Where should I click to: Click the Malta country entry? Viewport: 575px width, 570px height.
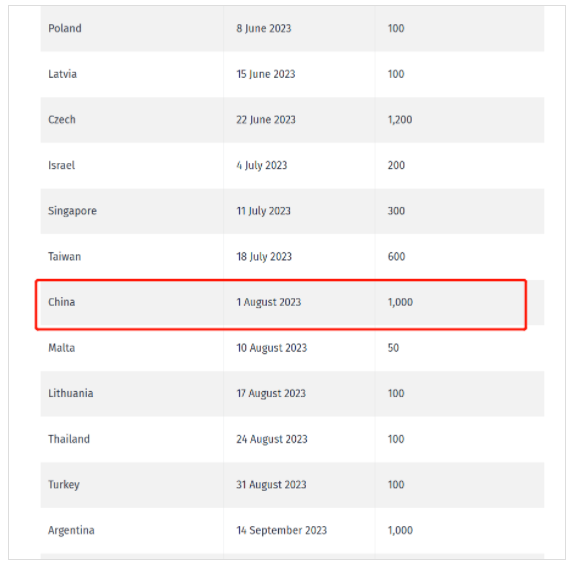[x=62, y=348]
